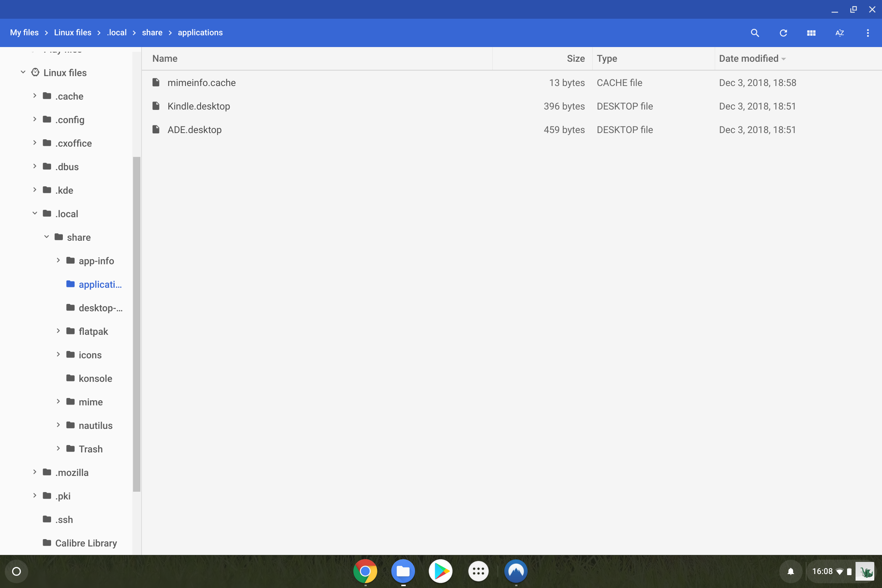Viewport: 882px width, 588px height.
Task: Open Google Play Store from the shelf
Action: 441,571
